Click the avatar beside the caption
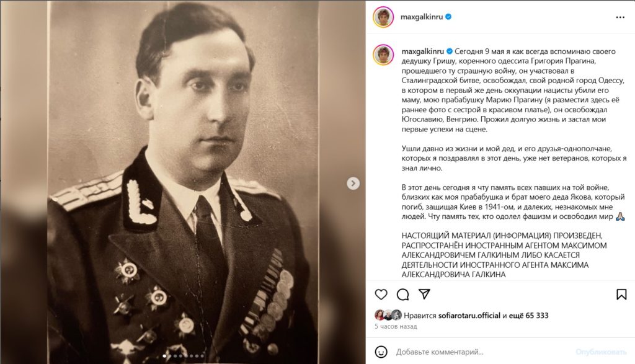 [x=383, y=55]
